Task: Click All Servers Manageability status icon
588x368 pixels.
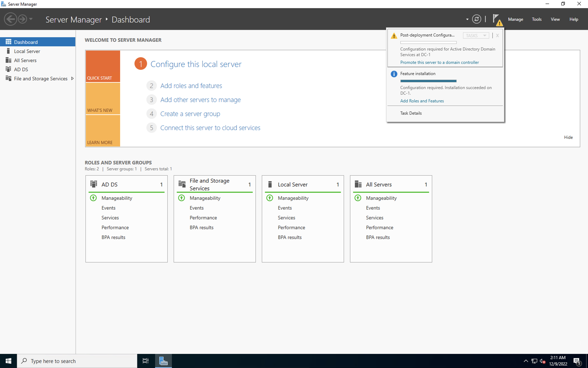Action: (x=358, y=198)
